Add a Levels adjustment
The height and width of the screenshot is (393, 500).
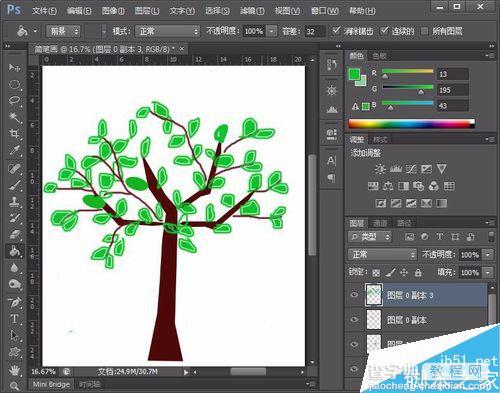click(396, 169)
